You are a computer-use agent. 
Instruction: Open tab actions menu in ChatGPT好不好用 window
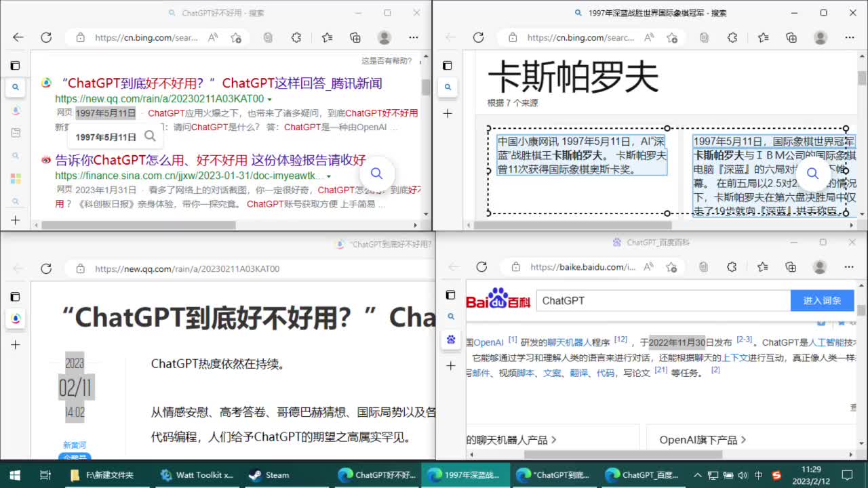pos(15,66)
